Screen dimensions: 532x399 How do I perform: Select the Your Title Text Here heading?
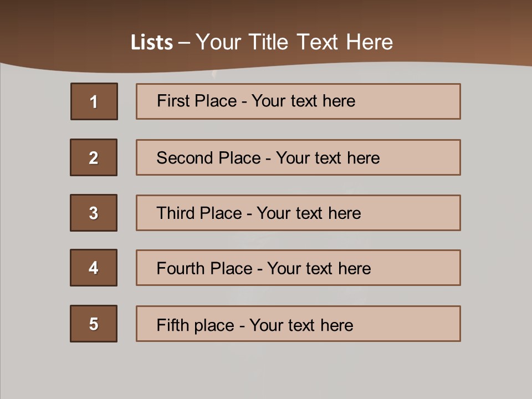point(294,42)
